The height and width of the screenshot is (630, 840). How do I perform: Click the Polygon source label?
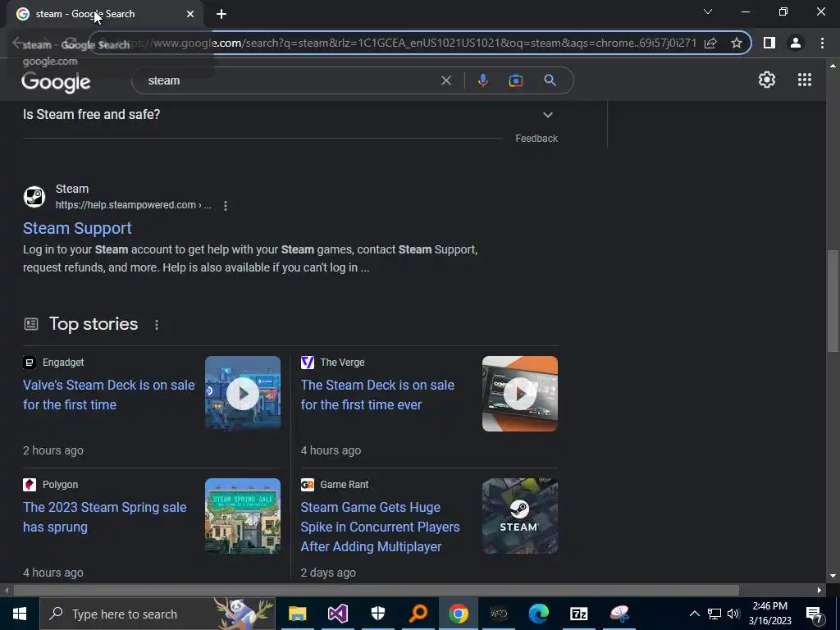pos(60,485)
